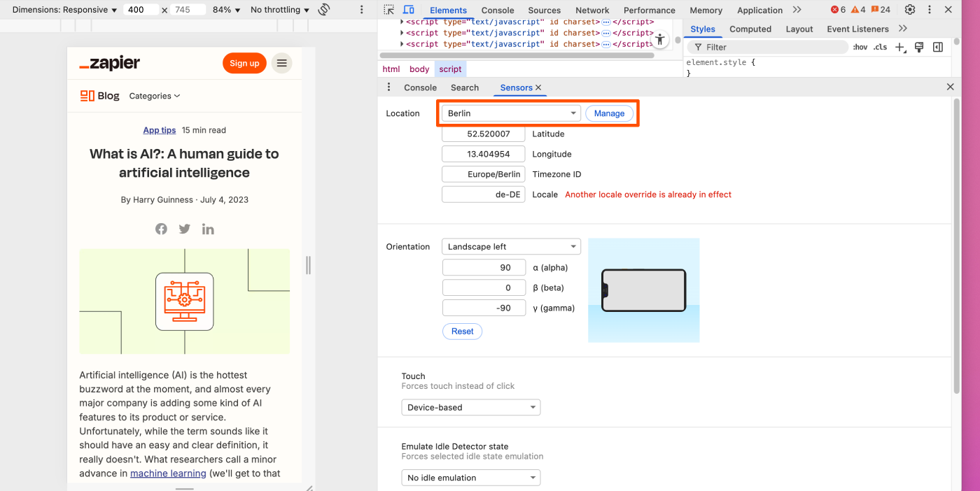Expand the last script element node

click(402, 44)
